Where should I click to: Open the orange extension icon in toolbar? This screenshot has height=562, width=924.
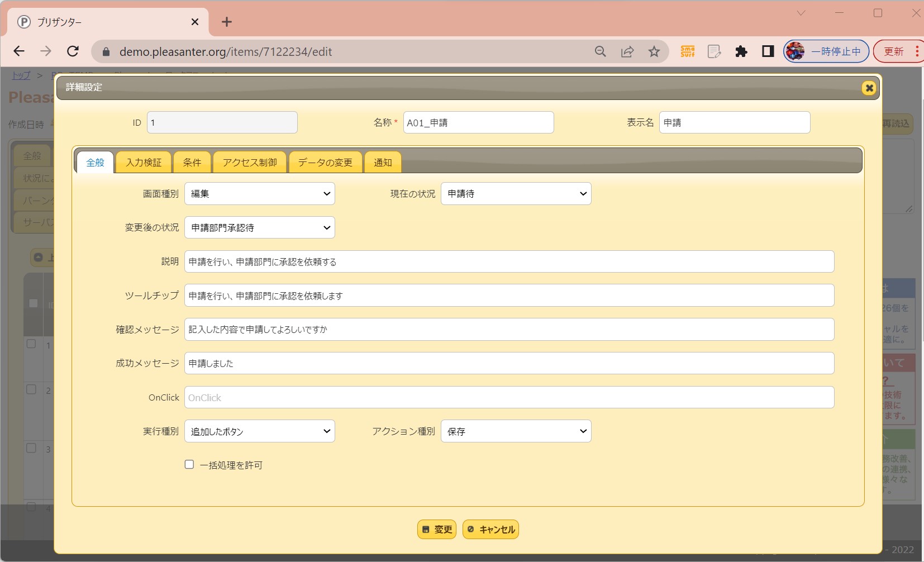[x=688, y=51]
